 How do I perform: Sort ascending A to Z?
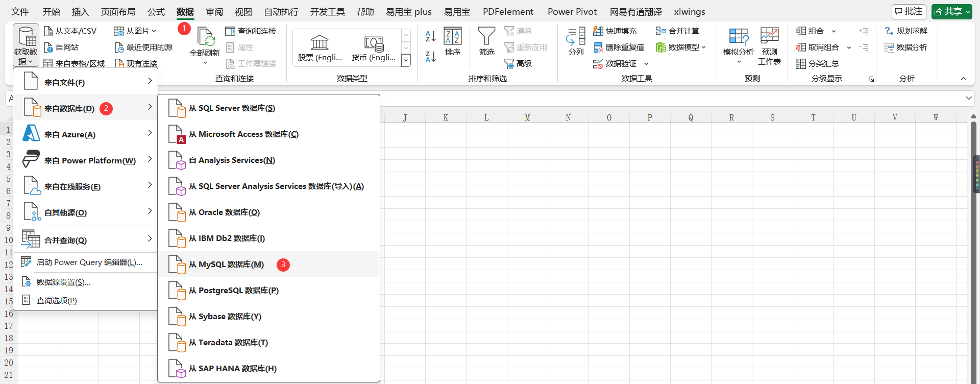(x=430, y=36)
